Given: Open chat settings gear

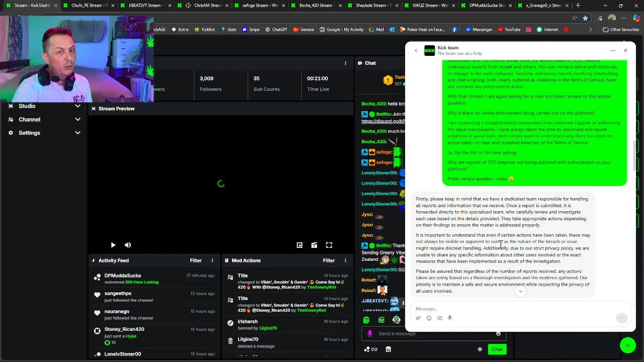Looking at the screenshot, I should 479,349.
